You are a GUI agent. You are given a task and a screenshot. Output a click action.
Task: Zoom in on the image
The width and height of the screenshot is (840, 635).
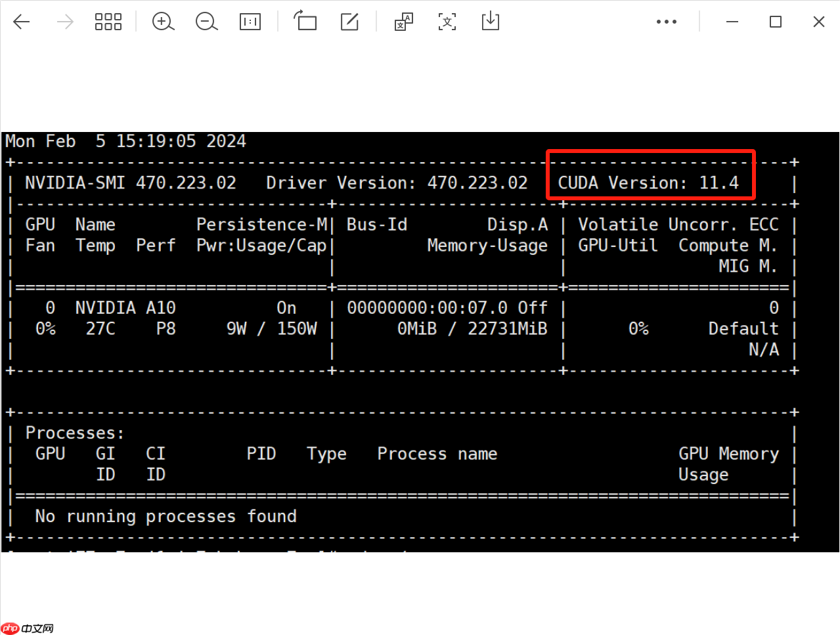click(163, 22)
